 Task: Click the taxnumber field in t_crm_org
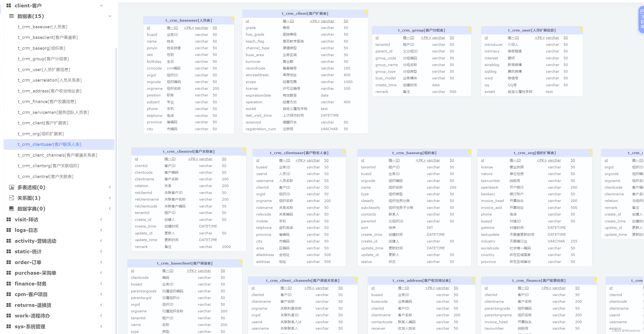click(490, 181)
